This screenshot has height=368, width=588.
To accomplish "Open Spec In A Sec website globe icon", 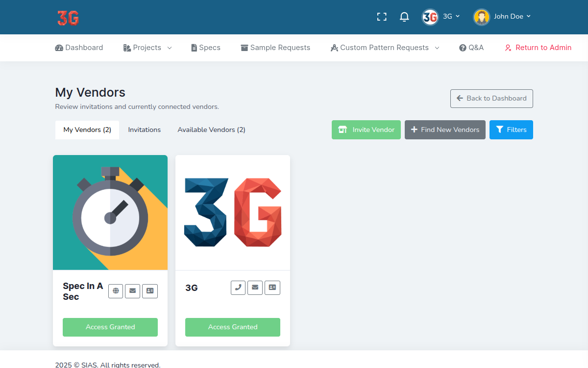I will coord(116,291).
